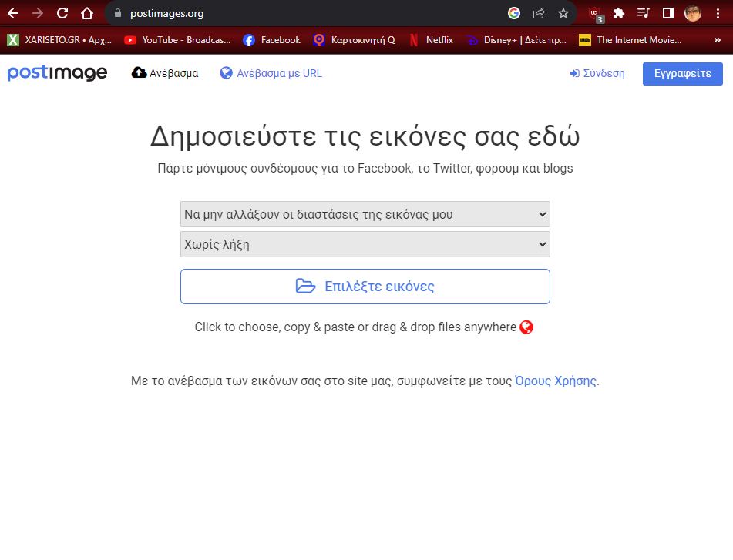Share this page via the share icon

[x=539, y=14]
